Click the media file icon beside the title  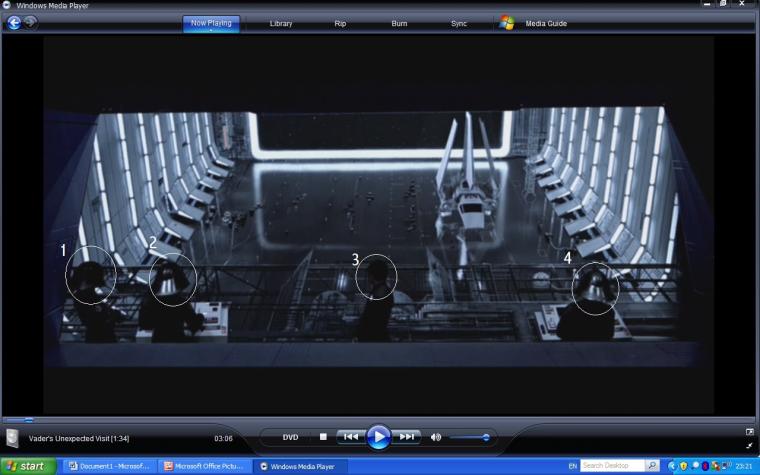point(13,438)
